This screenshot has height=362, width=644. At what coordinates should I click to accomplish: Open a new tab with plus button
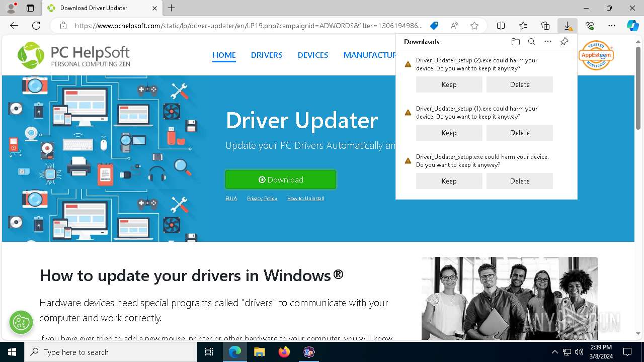(x=172, y=8)
